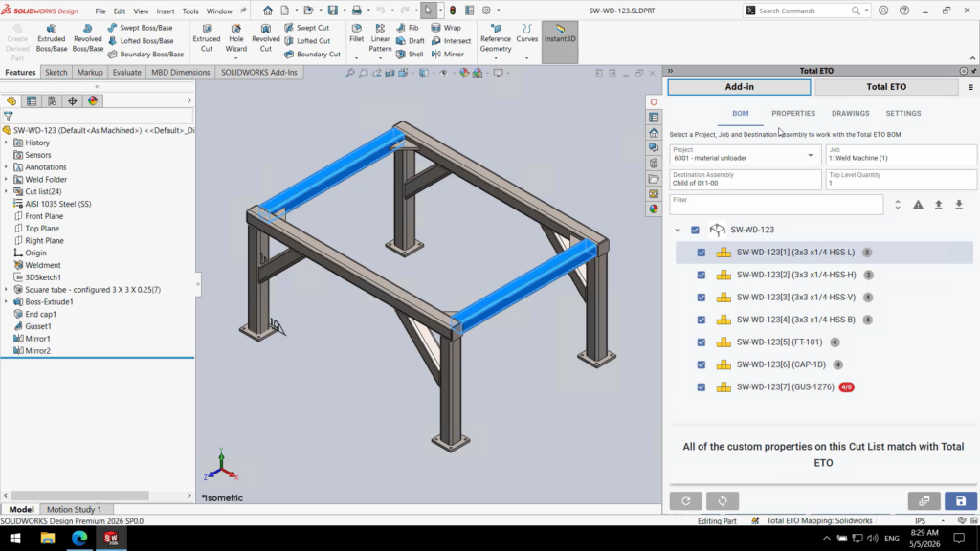This screenshot has width=980, height=551.
Task: Collapse the SW-WD-123 BOM tree
Action: (x=678, y=230)
